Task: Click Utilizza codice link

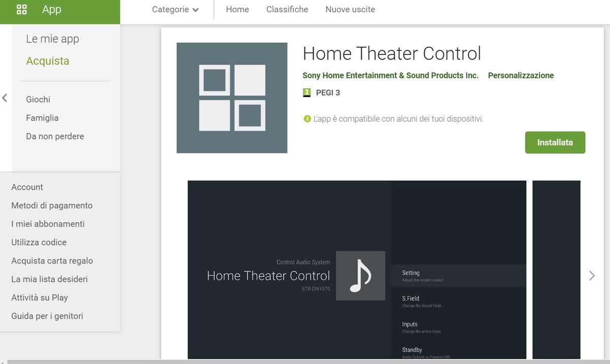Action: [39, 242]
